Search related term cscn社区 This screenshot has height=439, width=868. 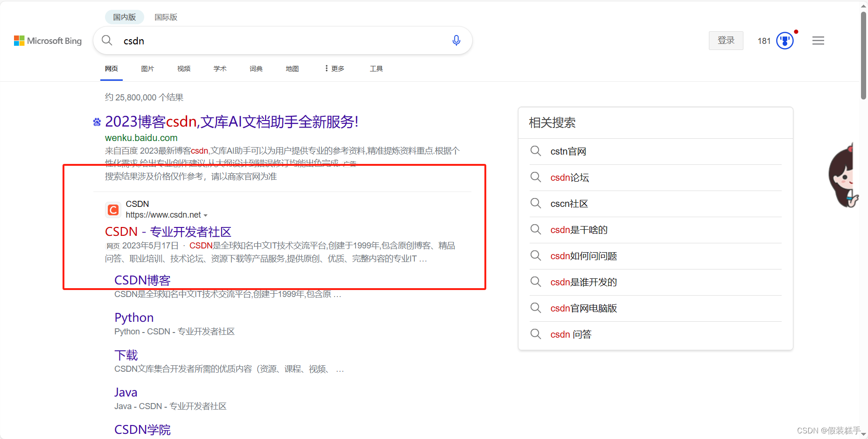569,204
